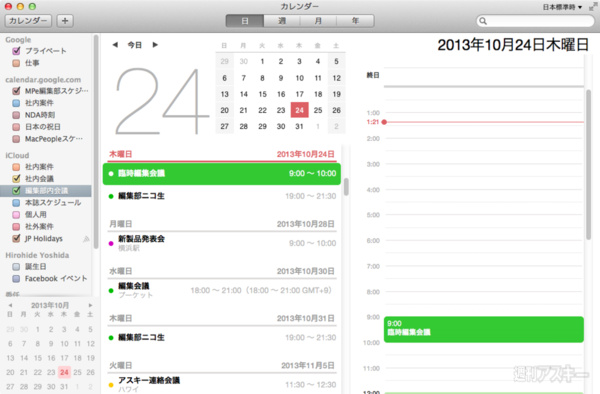Toggle the NDA時刻 calendar checkbox
The width and height of the screenshot is (600, 394).
(16, 115)
